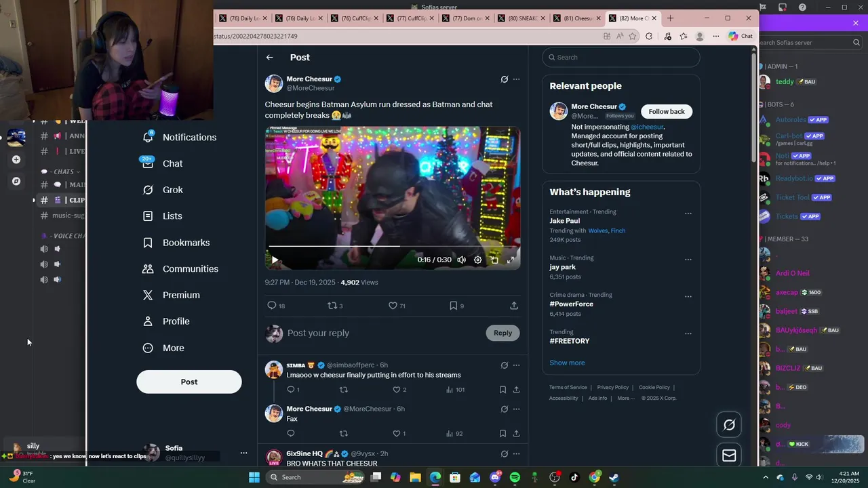Click Show more under trends
868x488 pixels.
click(567, 363)
